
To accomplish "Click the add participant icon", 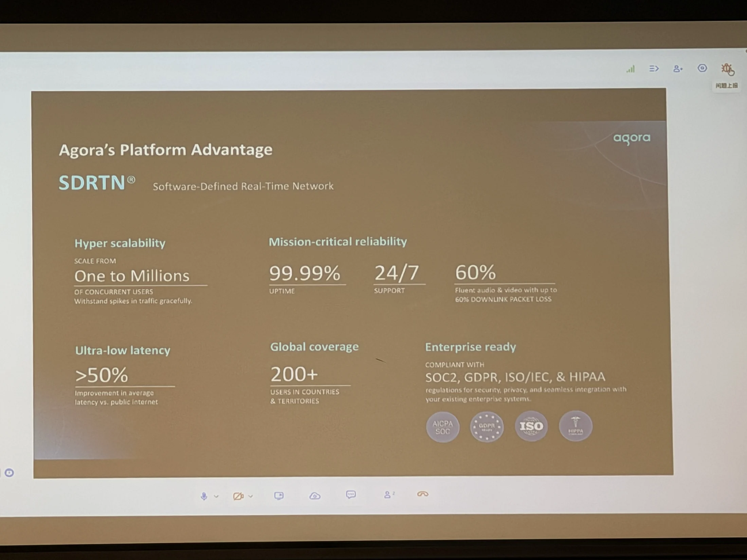I will 678,69.
